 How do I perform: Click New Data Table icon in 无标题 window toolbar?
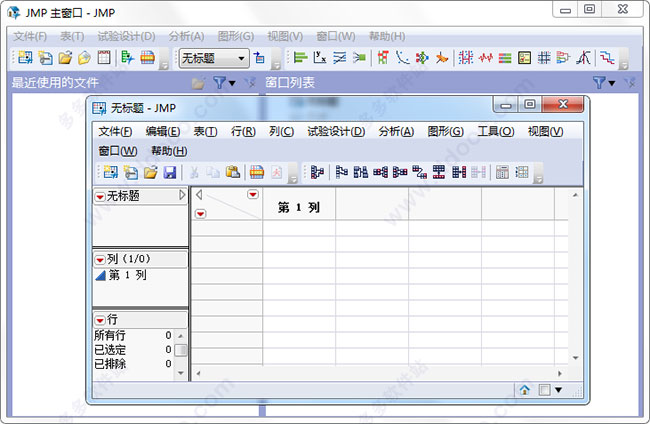coord(111,172)
